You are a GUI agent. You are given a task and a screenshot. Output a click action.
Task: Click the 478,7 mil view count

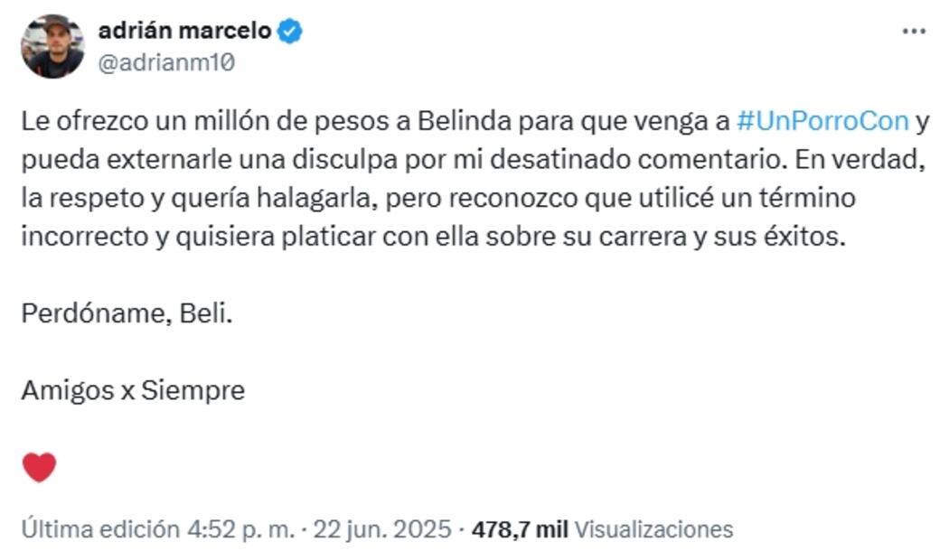[x=520, y=528]
